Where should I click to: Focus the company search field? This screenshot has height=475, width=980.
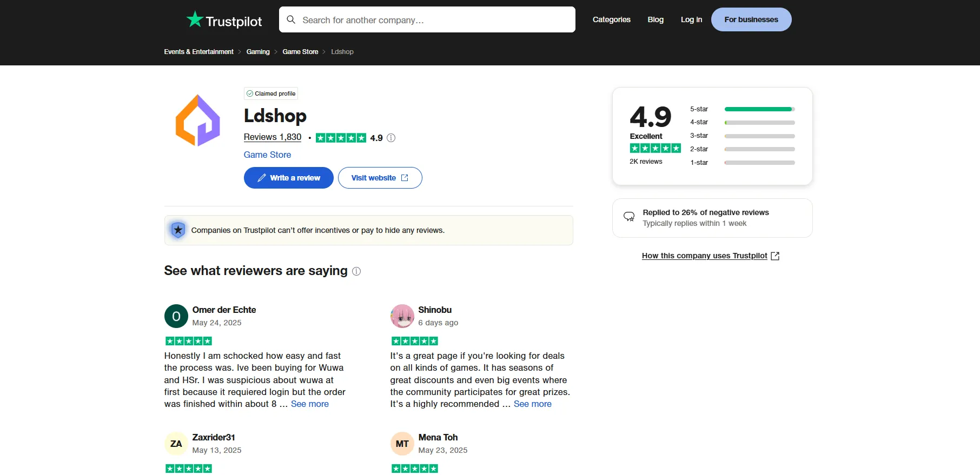tap(433, 20)
